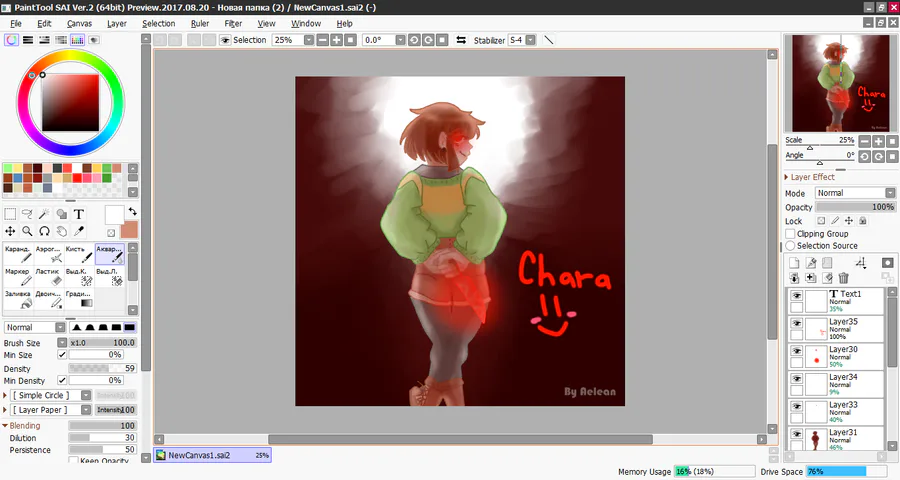Uncheck the Min Size pressure checkbox
The image size is (900, 480).
point(62,355)
